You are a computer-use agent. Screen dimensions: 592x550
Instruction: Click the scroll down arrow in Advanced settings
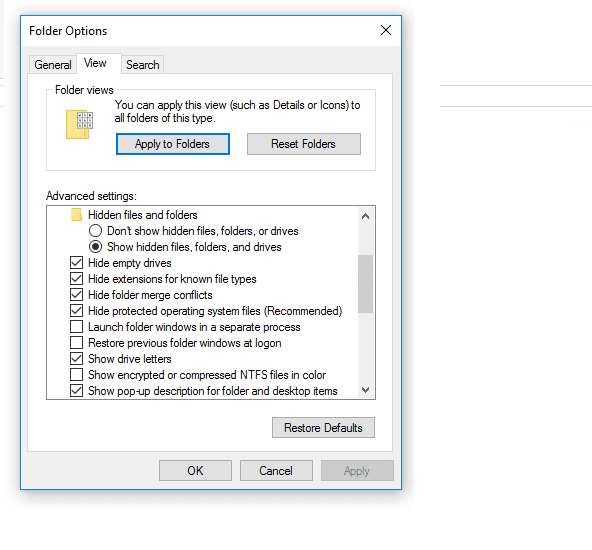click(365, 390)
